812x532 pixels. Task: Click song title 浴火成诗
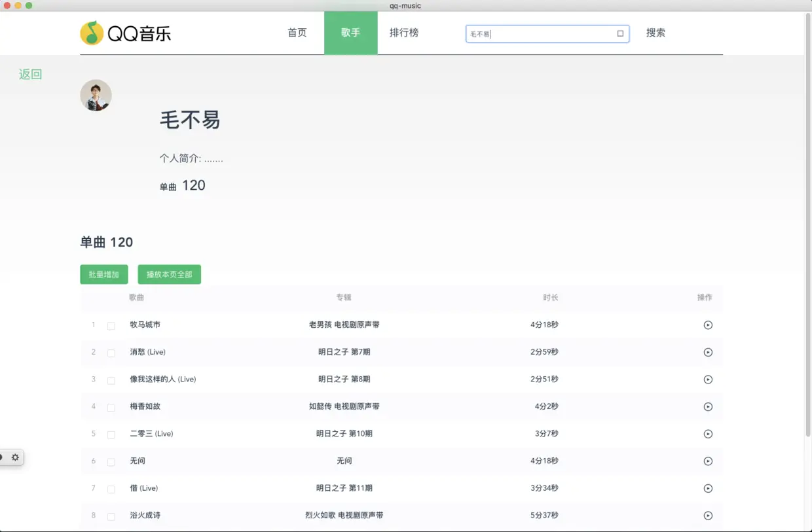pyautogui.click(x=145, y=516)
